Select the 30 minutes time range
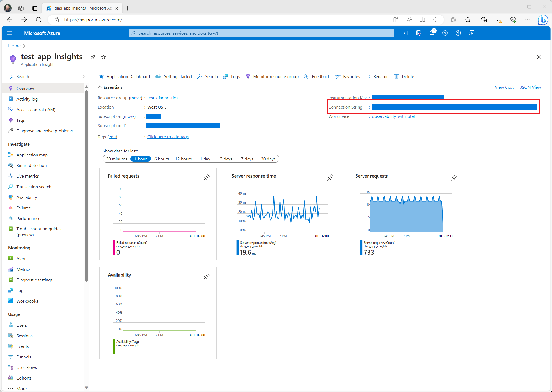The image size is (552, 392). click(117, 159)
